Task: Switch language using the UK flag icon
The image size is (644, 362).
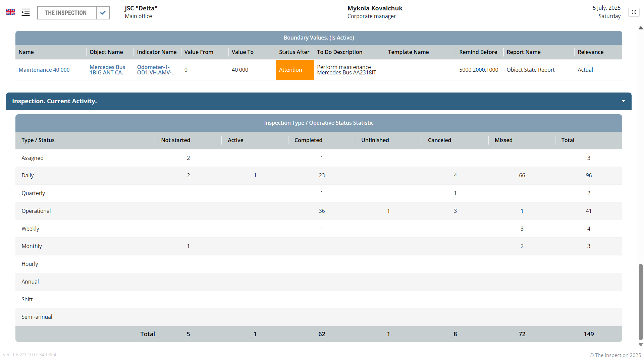Action: [10, 12]
